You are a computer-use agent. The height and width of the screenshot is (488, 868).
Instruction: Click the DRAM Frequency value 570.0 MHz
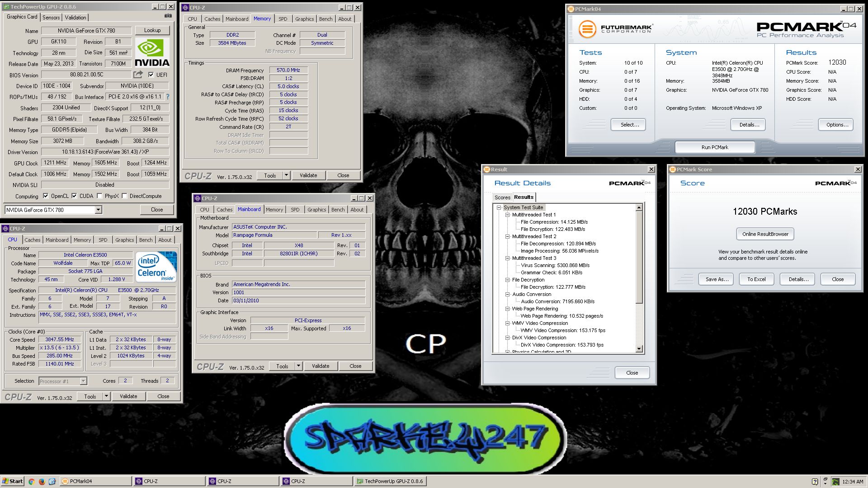[x=288, y=70]
